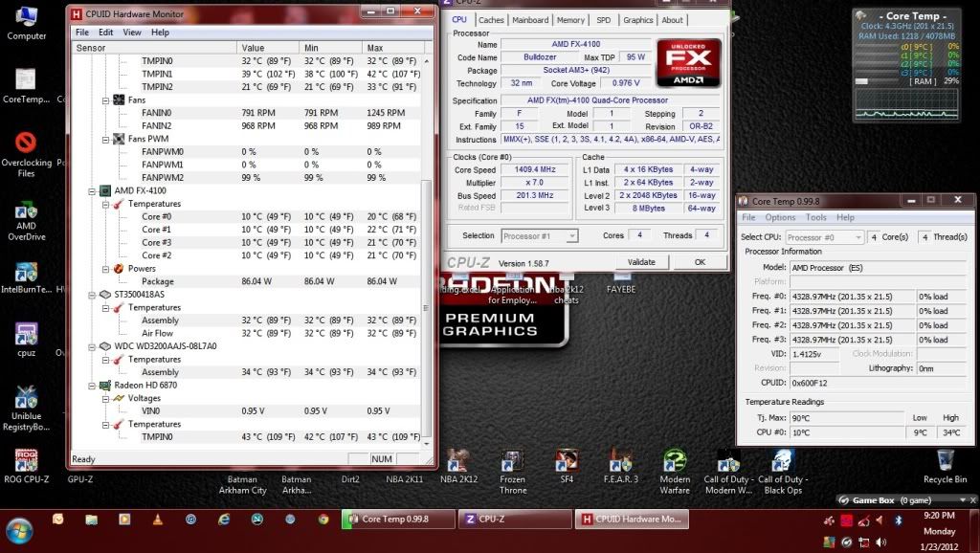Launch Google Chrome from the taskbar
The image size is (980, 553).
point(323,520)
